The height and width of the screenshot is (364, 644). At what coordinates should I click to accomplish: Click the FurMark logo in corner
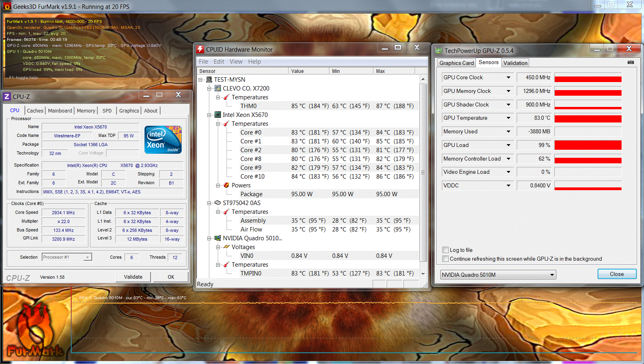click(x=35, y=330)
